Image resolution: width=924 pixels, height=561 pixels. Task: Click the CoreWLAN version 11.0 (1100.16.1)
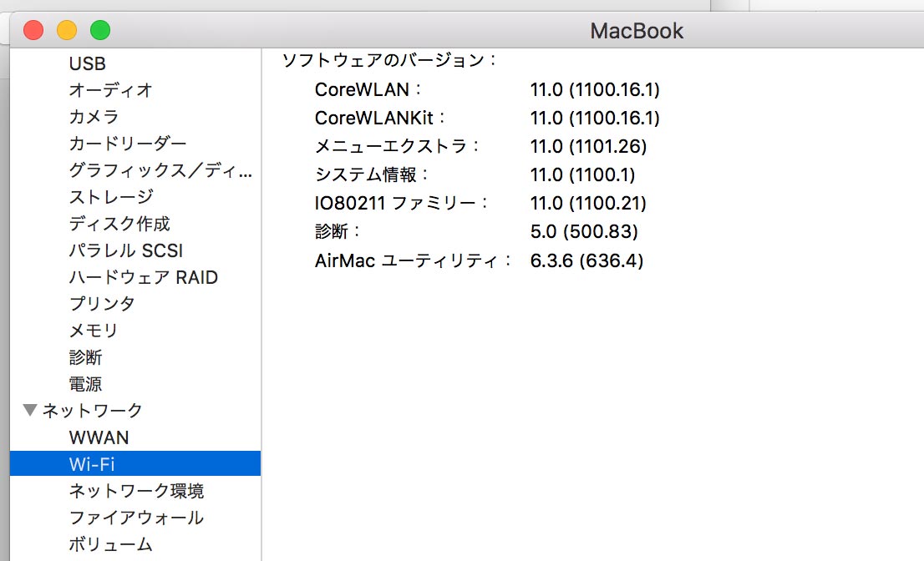click(595, 89)
